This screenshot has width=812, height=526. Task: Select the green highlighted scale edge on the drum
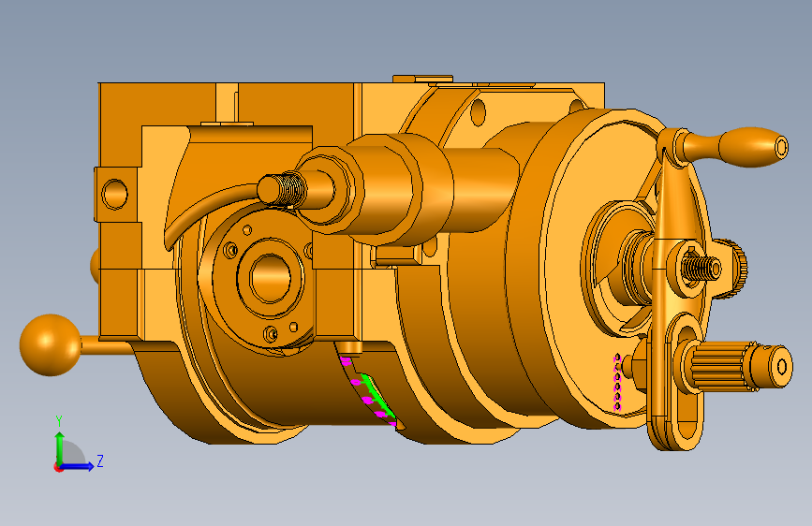377,395
